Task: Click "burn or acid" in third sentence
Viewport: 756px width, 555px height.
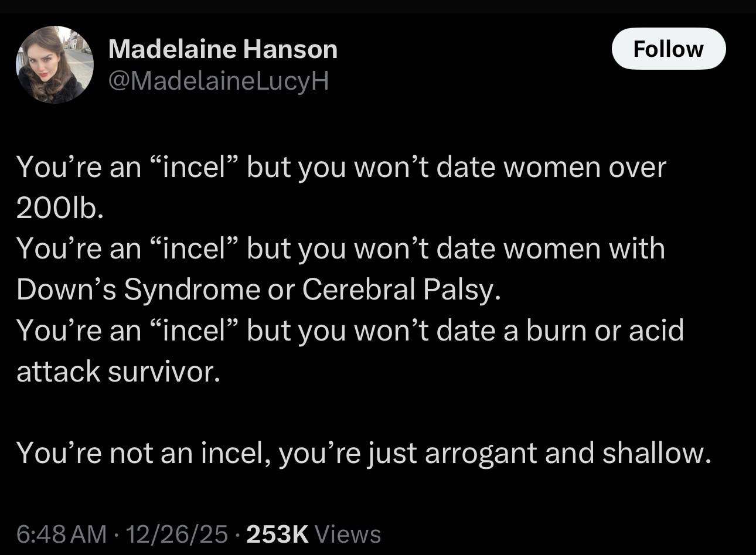Action: coord(605,331)
